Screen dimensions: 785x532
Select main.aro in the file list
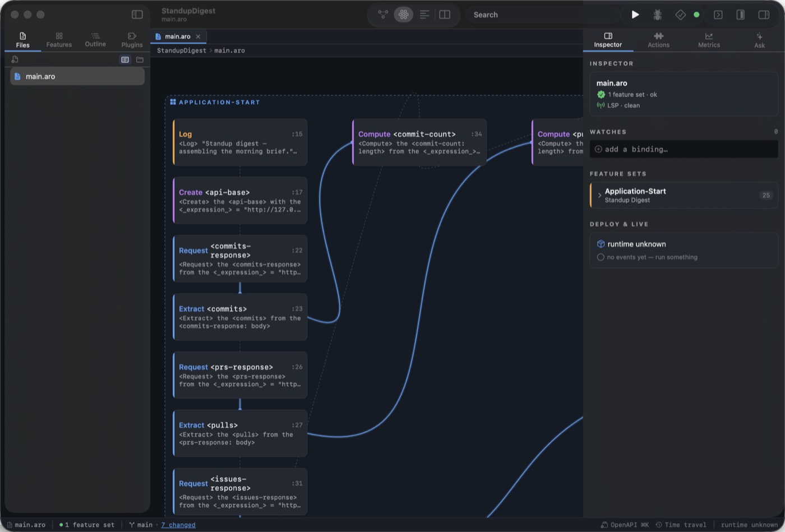pos(77,76)
